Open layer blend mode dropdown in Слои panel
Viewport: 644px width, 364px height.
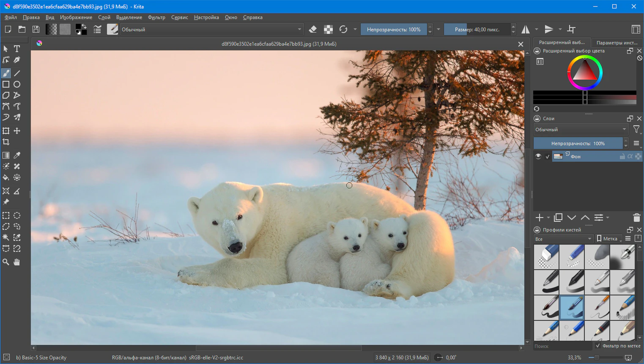(581, 130)
